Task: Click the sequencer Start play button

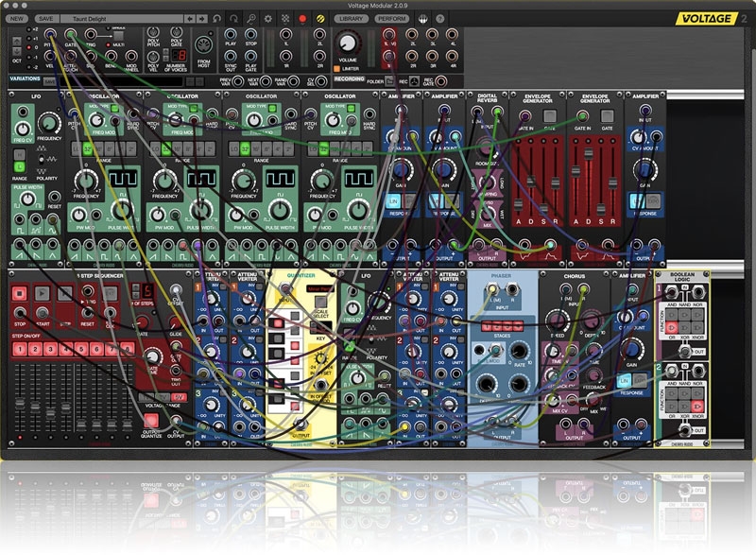Action: [x=42, y=293]
